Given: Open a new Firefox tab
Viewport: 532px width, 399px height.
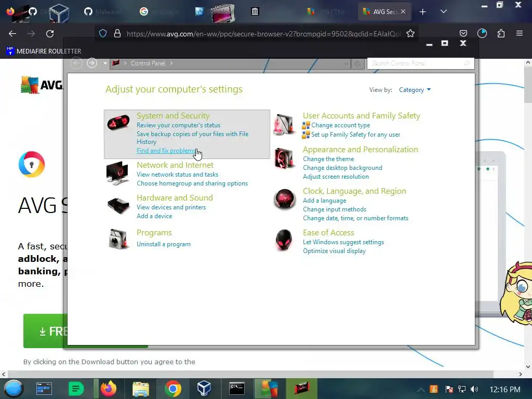Looking at the screenshot, I should coord(422,12).
